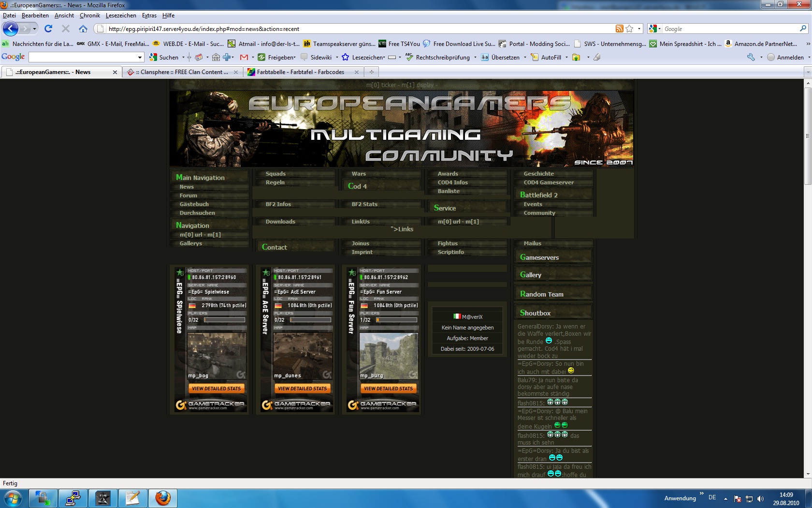Click Rechtschreibprüfung spell check icon
The width and height of the screenshot is (812, 508).
[x=409, y=58]
